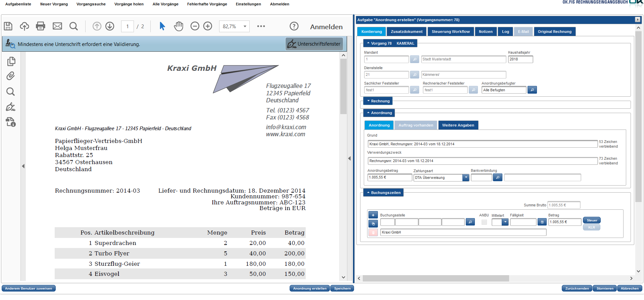Screen dimensions: 644x300
Task: Zoom in with the plus icon
Action: (x=208, y=26)
